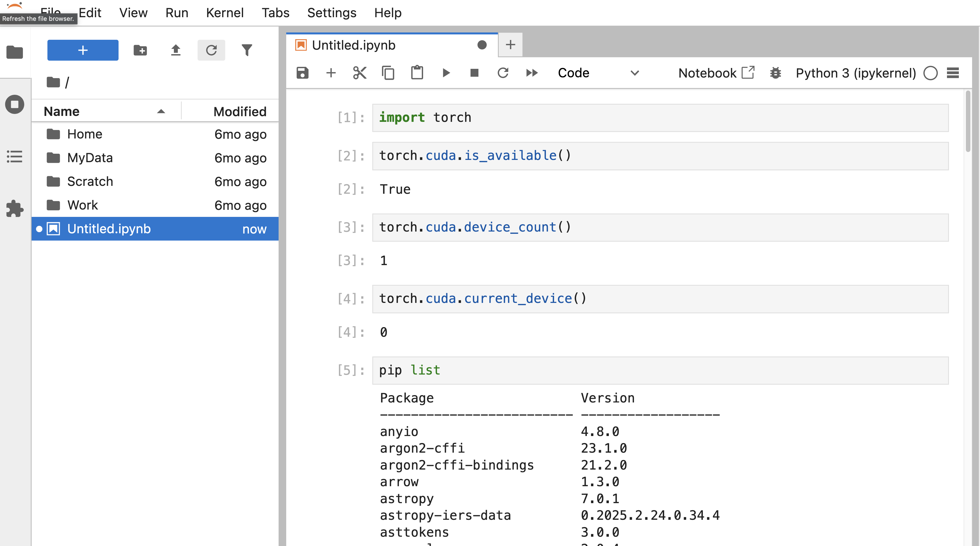Open the Kernel menu

(x=225, y=12)
